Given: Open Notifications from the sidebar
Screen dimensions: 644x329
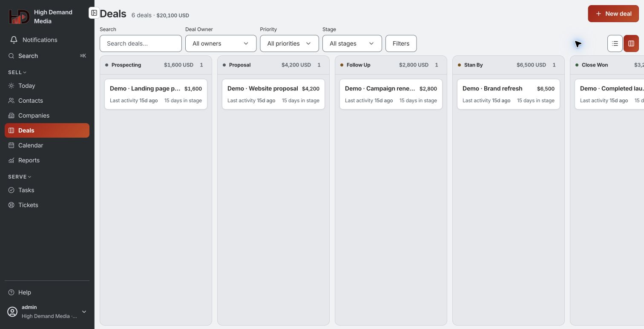Looking at the screenshot, I should [47, 40].
